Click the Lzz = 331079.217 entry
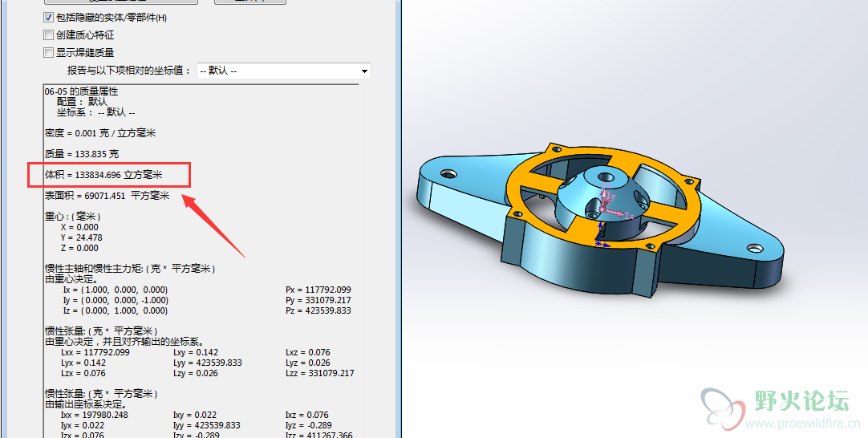868x438 pixels. 320,373
